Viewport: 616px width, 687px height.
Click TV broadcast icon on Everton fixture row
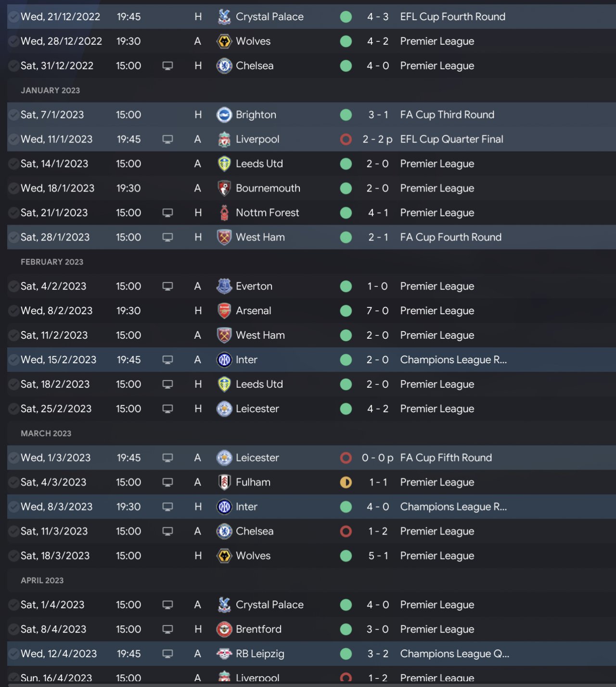coord(167,286)
